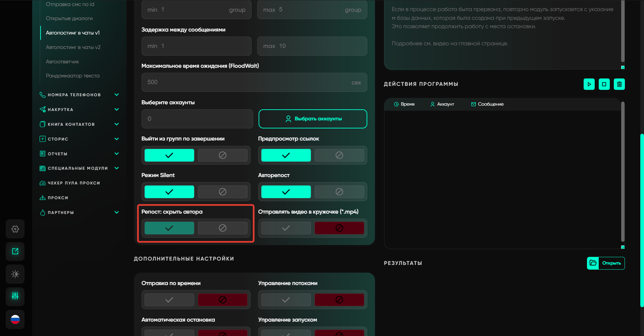Enable Отправлять видео в кружочке checkmark
The height and width of the screenshot is (336, 644).
[286, 228]
